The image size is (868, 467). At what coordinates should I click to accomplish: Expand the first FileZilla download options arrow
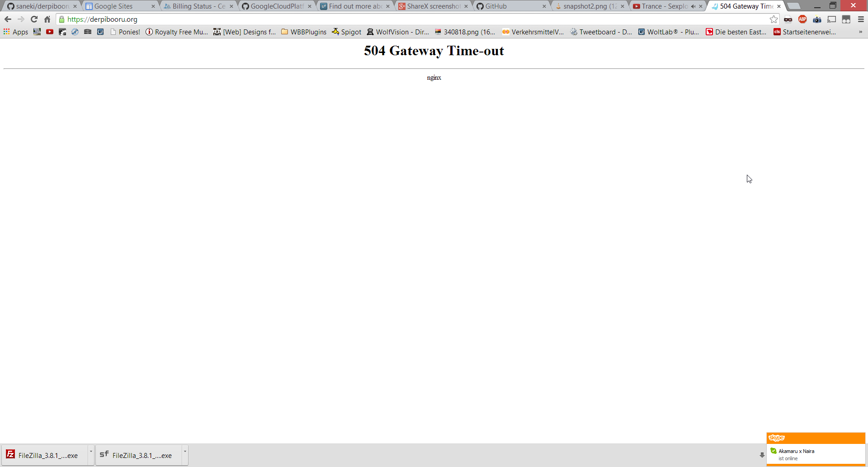click(91, 452)
